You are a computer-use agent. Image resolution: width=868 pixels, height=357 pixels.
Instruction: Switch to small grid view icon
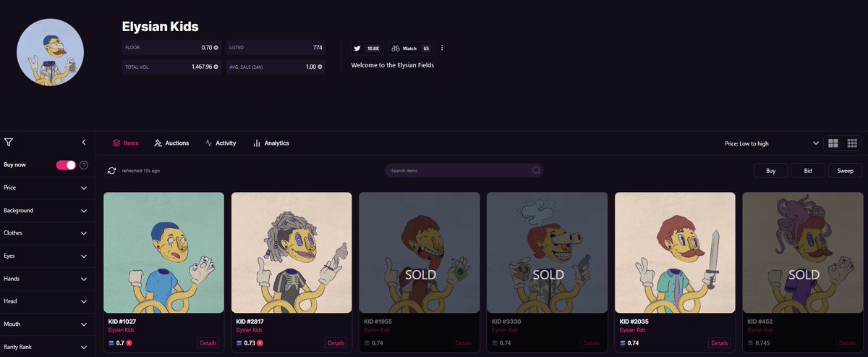click(852, 143)
